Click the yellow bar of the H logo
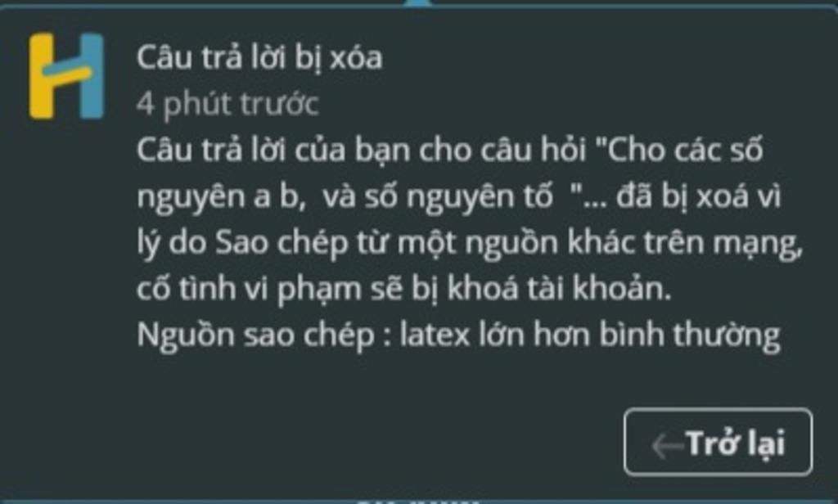The height and width of the screenshot is (504, 838). pos(42,76)
